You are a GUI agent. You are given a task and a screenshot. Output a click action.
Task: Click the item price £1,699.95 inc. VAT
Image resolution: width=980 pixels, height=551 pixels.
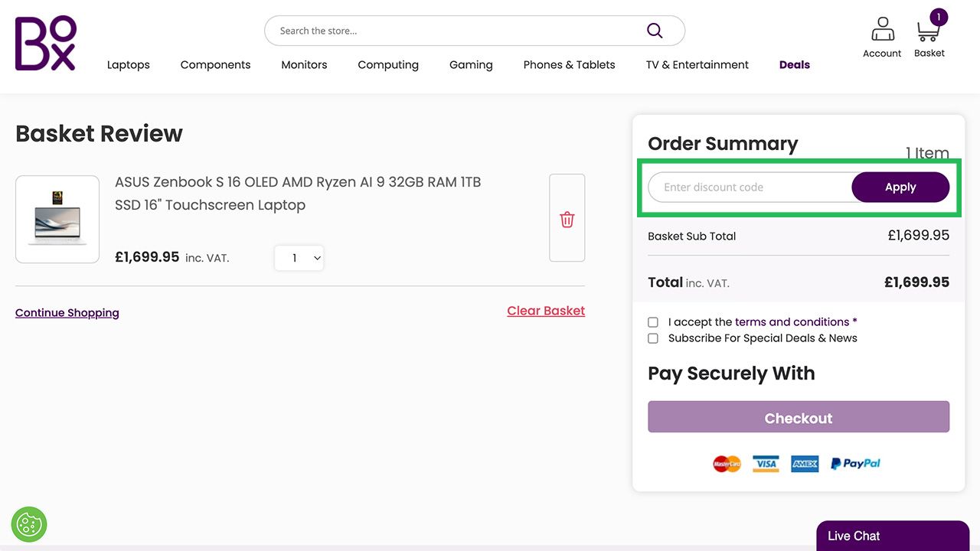(172, 257)
